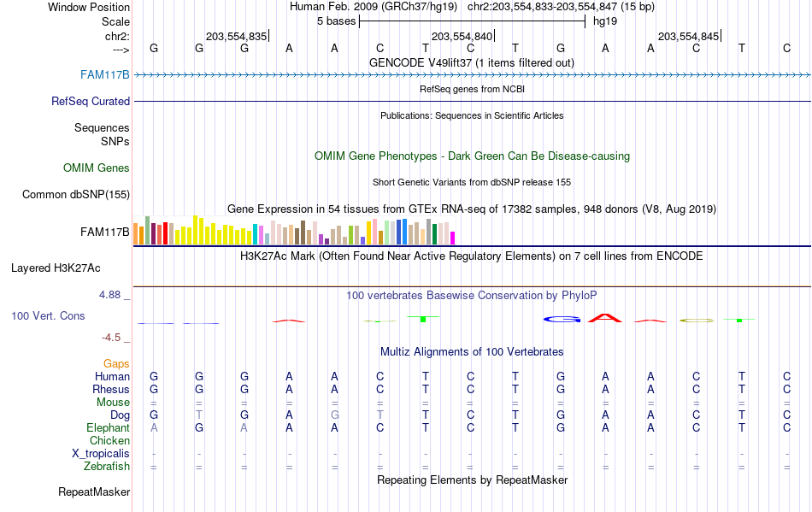Select the SNPs track label

[x=115, y=141]
